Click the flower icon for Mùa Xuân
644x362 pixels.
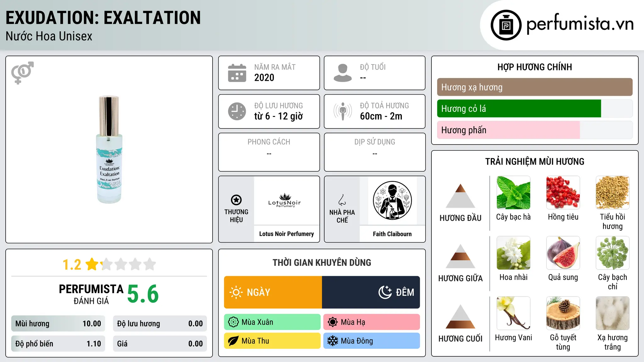(x=233, y=322)
